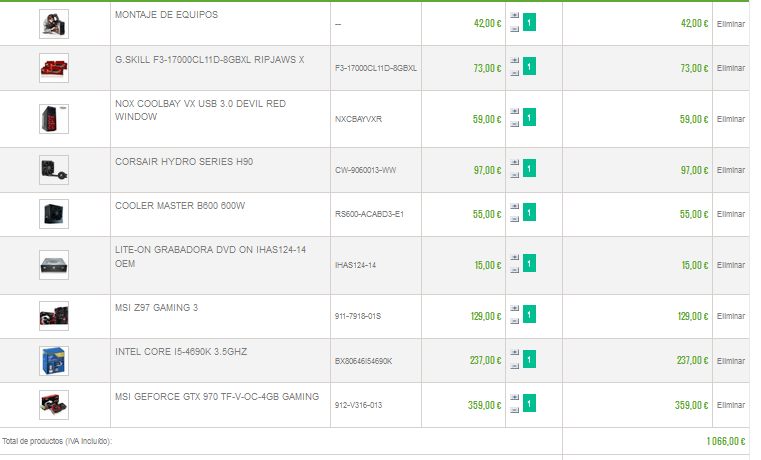Decrease quantity for COOLER MASTER B600 600W
This screenshot has width=761, height=460.
pos(514,219)
